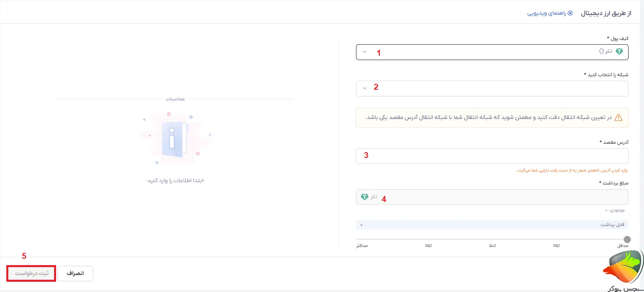Click the network caution notice text

click(488, 117)
